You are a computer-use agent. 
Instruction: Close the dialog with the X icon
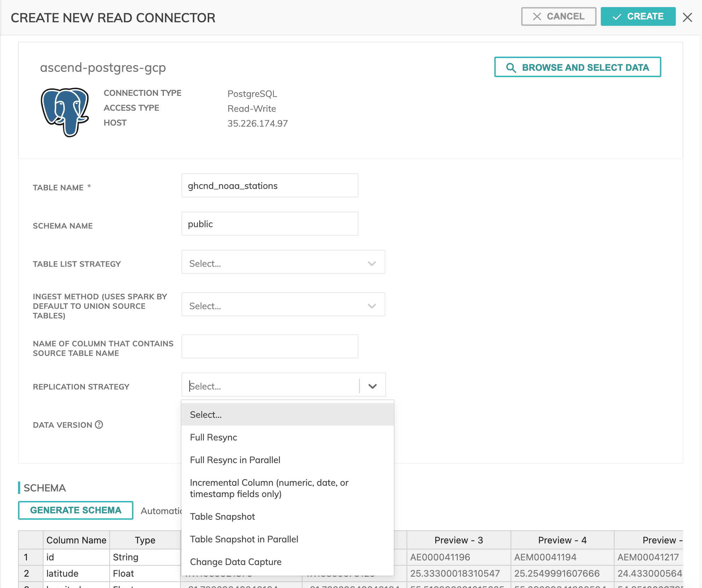click(687, 17)
